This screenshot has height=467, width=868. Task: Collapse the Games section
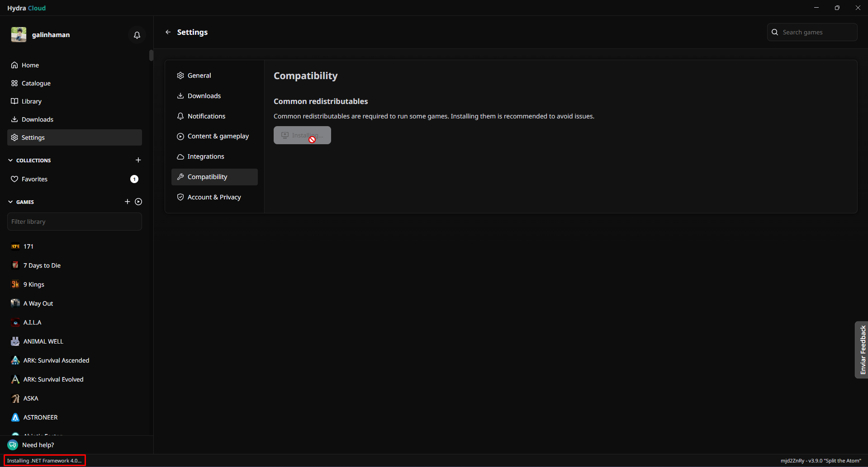tap(10, 202)
